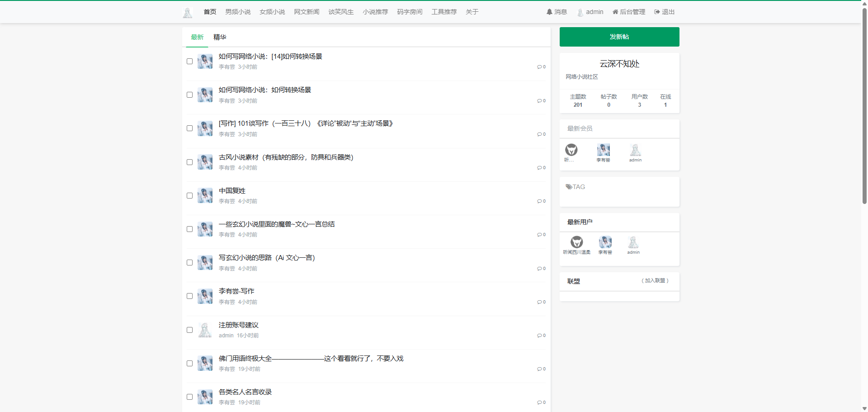Select the checkbox for 李有尝-写作 post
868x412 pixels.
(x=190, y=296)
